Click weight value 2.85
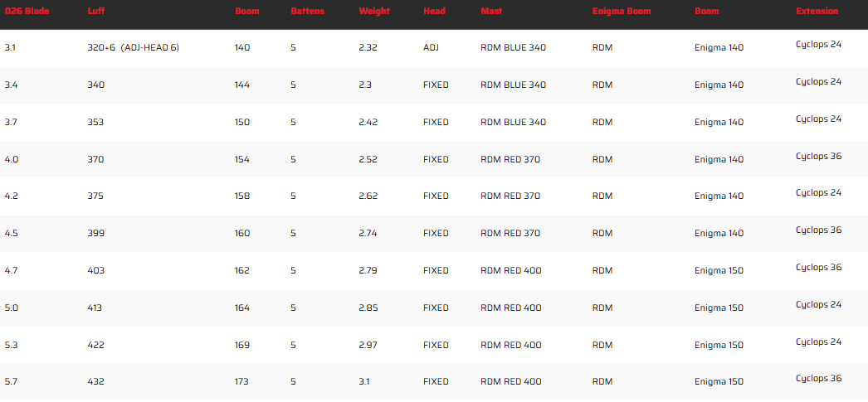Screen dimensions: 868x402 tap(368, 308)
